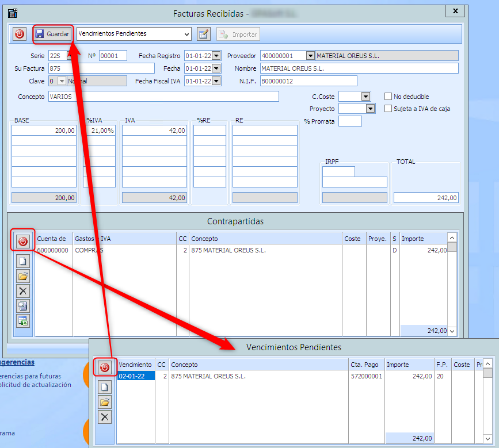Open the Vencimientos Pendientes dropdown
The height and width of the screenshot is (448, 499).
[x=185, y=35]
